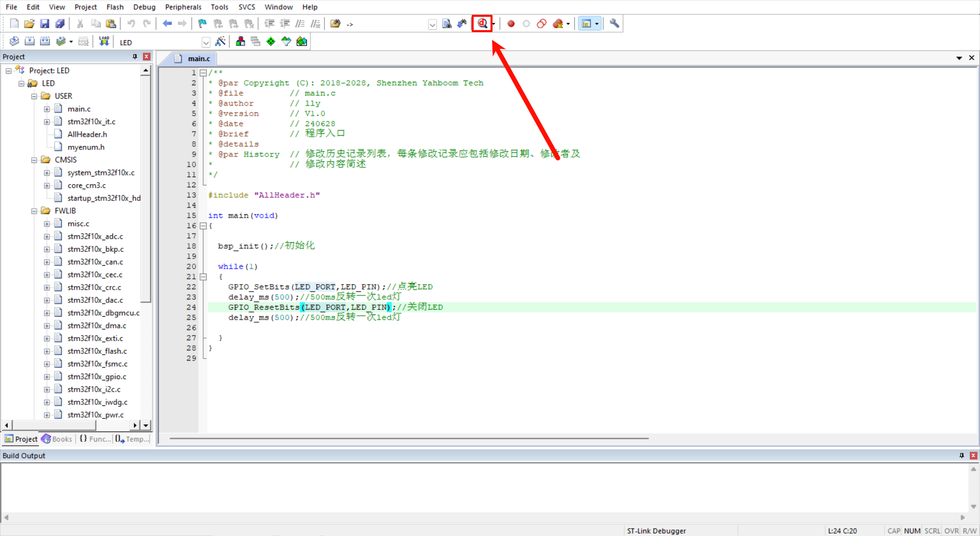Image resolution: width=980 pixels, height=536 pixels.
Task: Start/Stop Debug Session icon
Action: pos(482,23)
